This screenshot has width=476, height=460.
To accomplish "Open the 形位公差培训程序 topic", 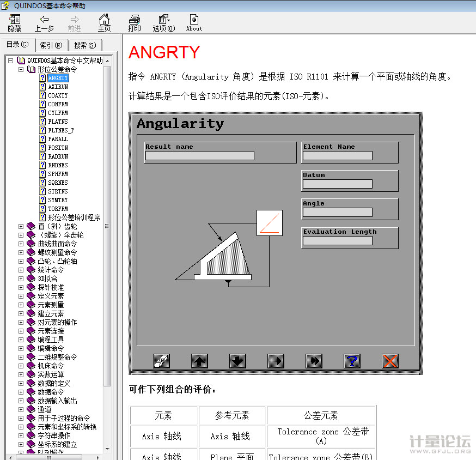I will (74, 217).
